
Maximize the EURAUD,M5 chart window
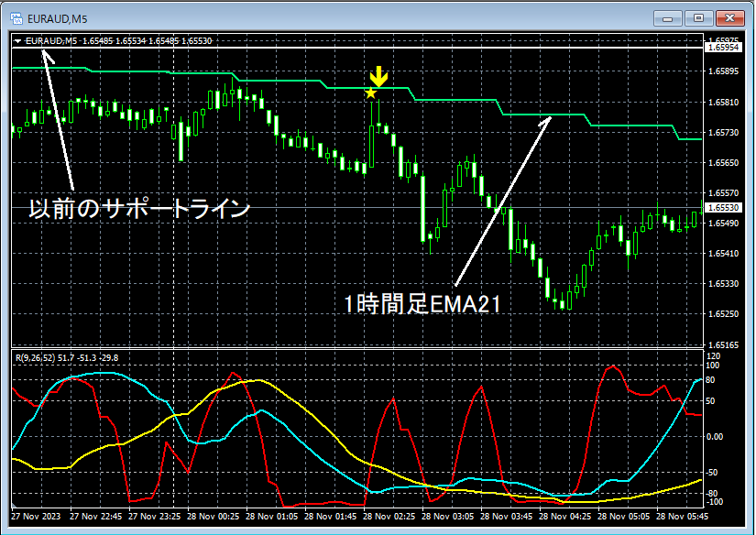(x=698, y=19)
